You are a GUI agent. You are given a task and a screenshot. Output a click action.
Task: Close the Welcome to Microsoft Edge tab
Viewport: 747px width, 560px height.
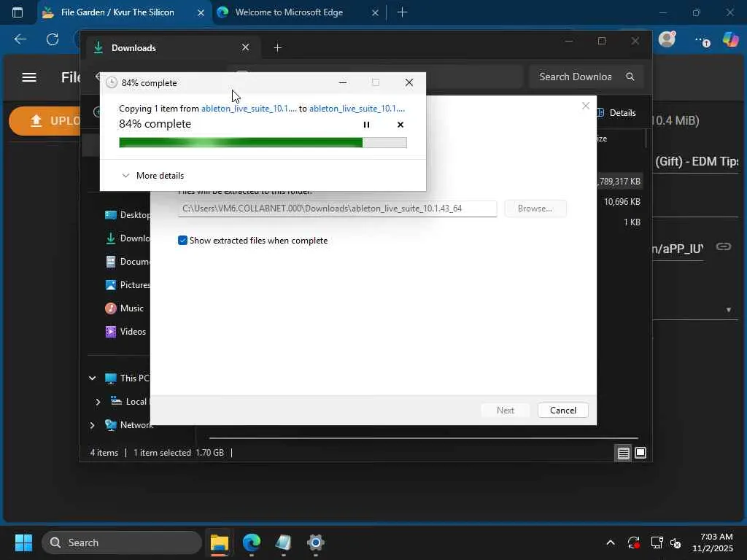375,12
